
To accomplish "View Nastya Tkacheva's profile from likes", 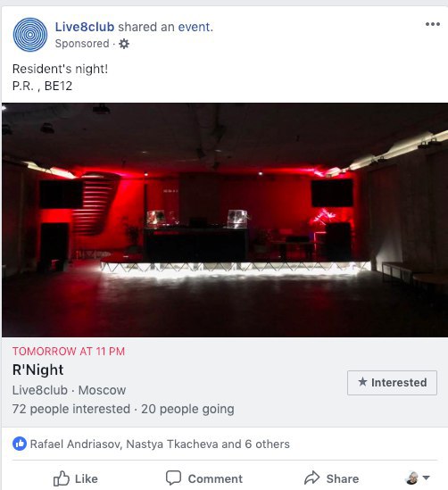I will 172,444.
